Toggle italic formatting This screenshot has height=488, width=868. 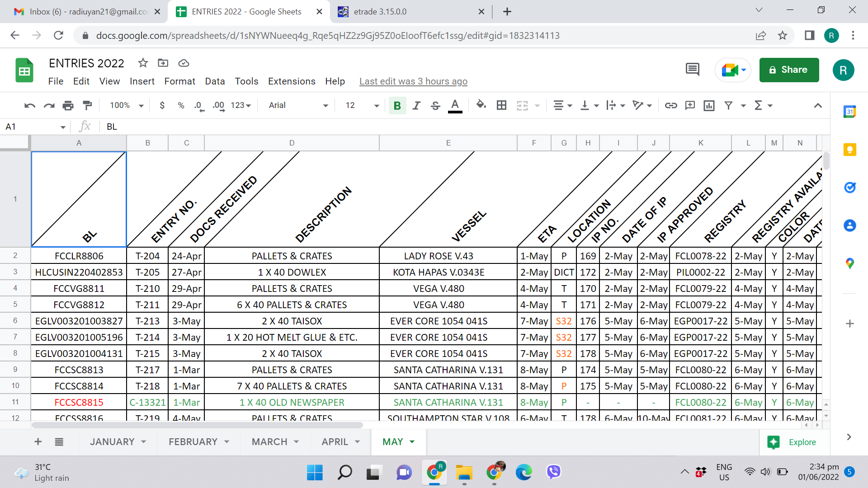point(416,105)
